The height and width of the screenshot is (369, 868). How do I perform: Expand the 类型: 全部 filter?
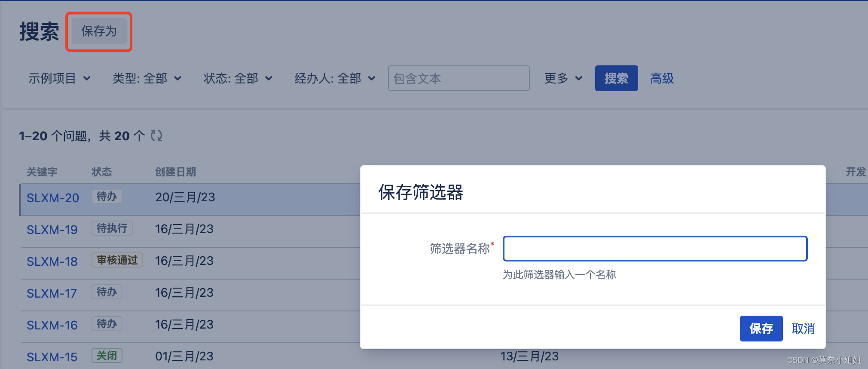tap(147, 78)
